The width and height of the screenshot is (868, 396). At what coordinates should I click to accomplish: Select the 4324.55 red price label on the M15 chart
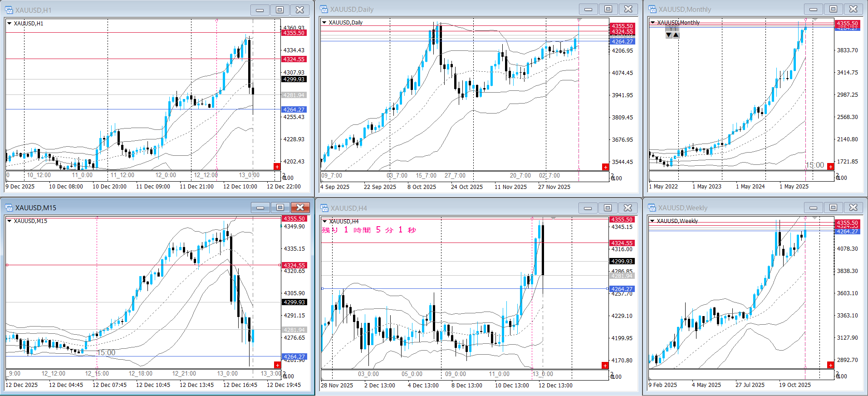coord(294,265)
